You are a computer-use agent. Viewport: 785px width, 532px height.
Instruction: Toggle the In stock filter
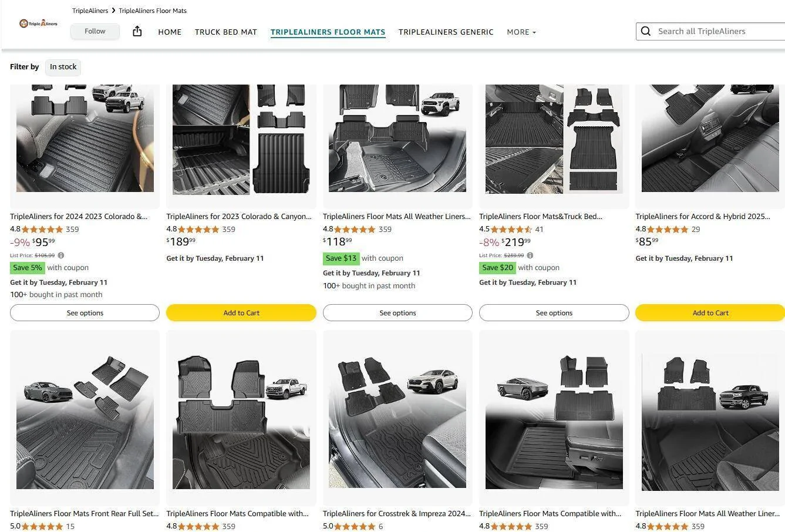[63, 67]
